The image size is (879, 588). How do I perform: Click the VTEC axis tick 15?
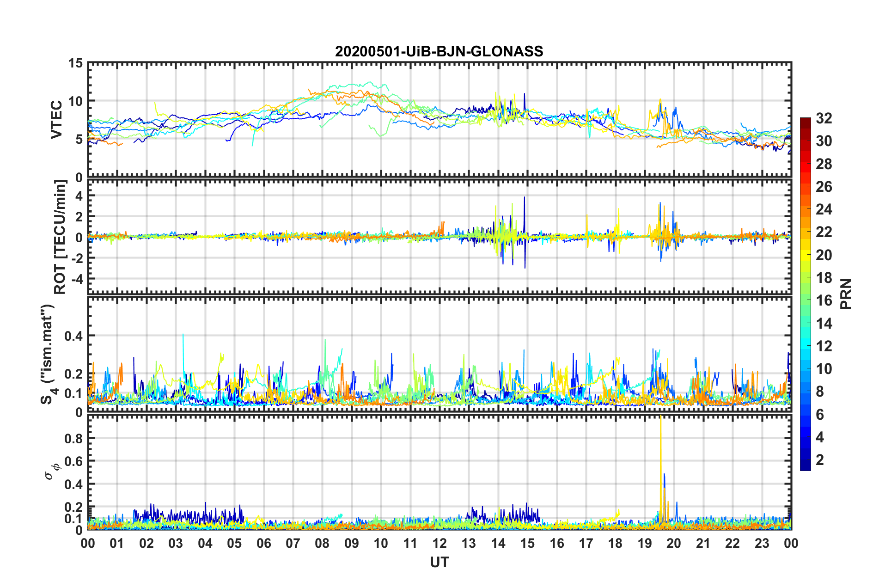click(x=75, y=63)
